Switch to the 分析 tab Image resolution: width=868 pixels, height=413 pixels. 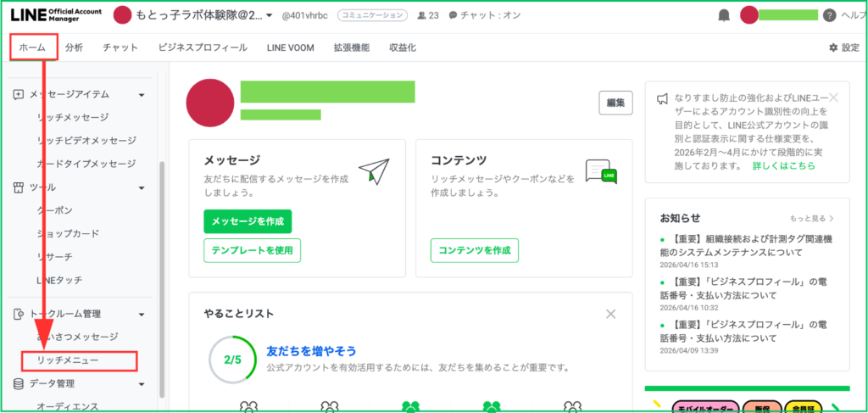pos(74,47)
